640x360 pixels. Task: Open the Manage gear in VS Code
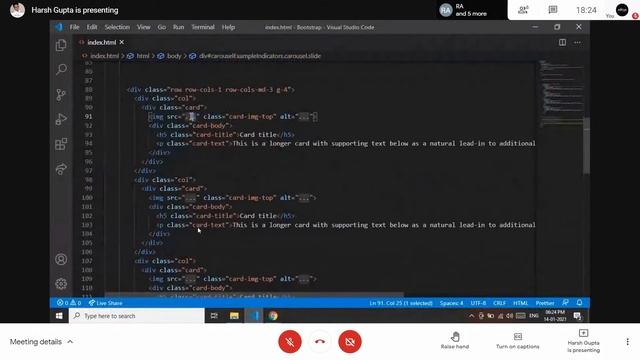[x=61, y=284]
